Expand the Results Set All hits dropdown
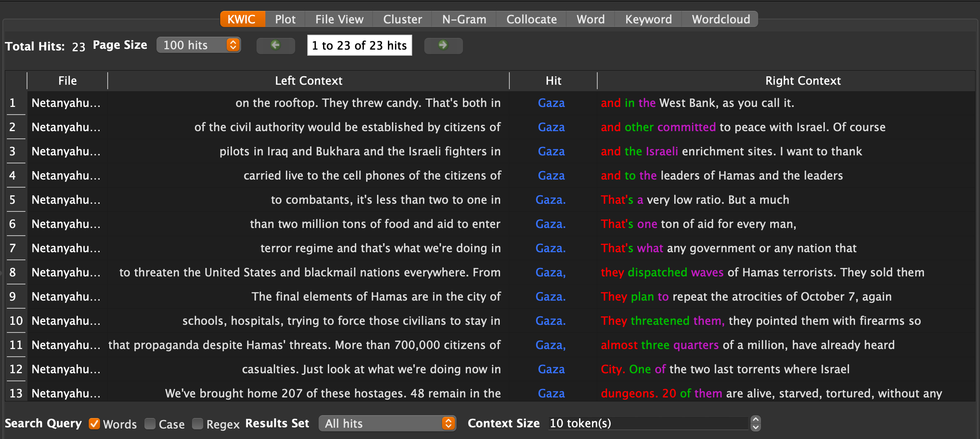Screen dimensions: 980x439 point(448,423)
